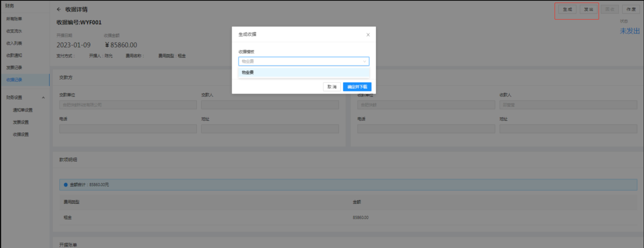The height and width of the screenshot is (248, 644).
Task: Click the 生成 button at top right
Action: [x=567, y=10]
